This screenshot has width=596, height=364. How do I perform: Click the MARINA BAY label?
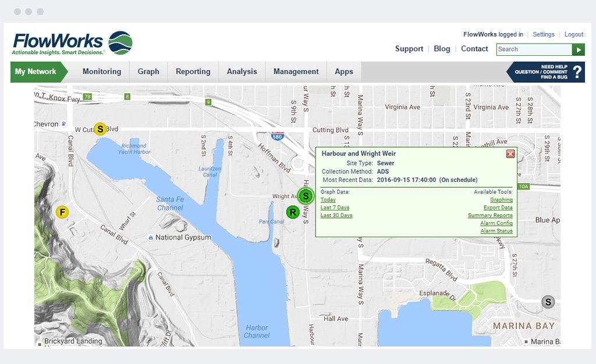(524, 326)
